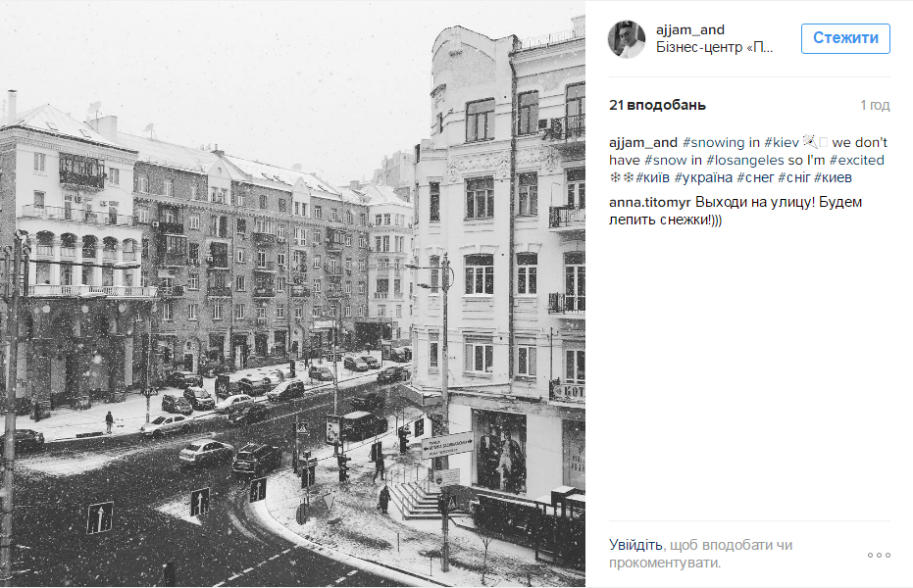The width and height of the screenshot is (913, 588).
Task: Open commenter anna.titomyr's profile
Action: click(x=650, y=203)
